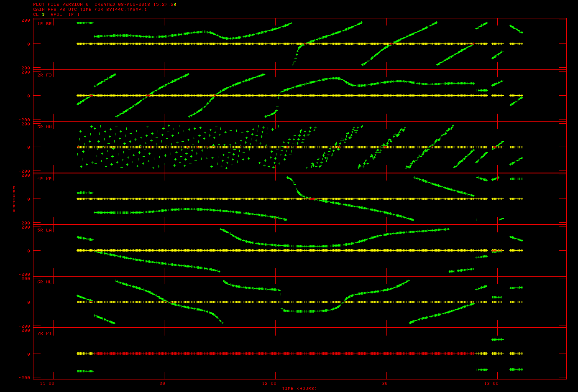The width and height of the screenshot is (578, 392).
Task: Click the '1R BR' antenna panel label
Action: click(44, 24)
